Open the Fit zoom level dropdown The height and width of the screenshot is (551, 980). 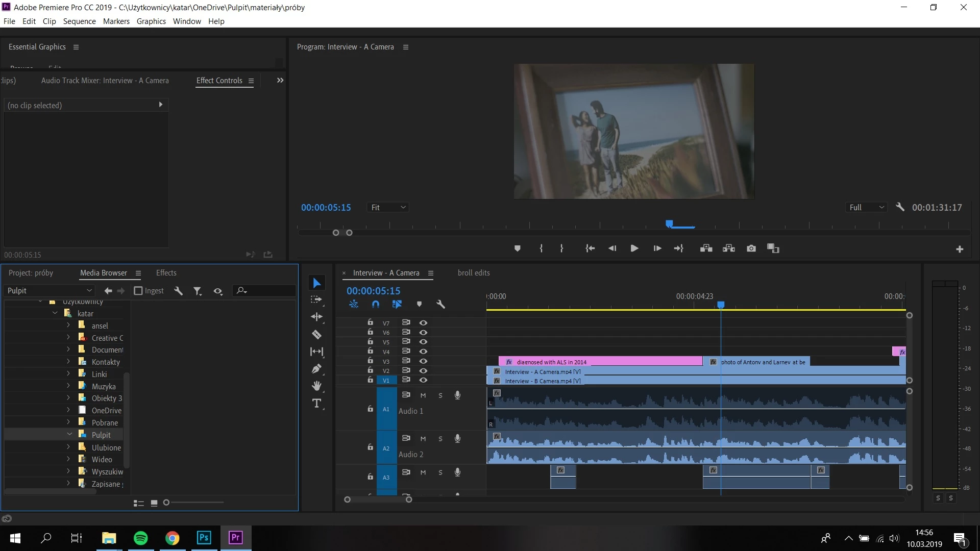click(388, 208)
